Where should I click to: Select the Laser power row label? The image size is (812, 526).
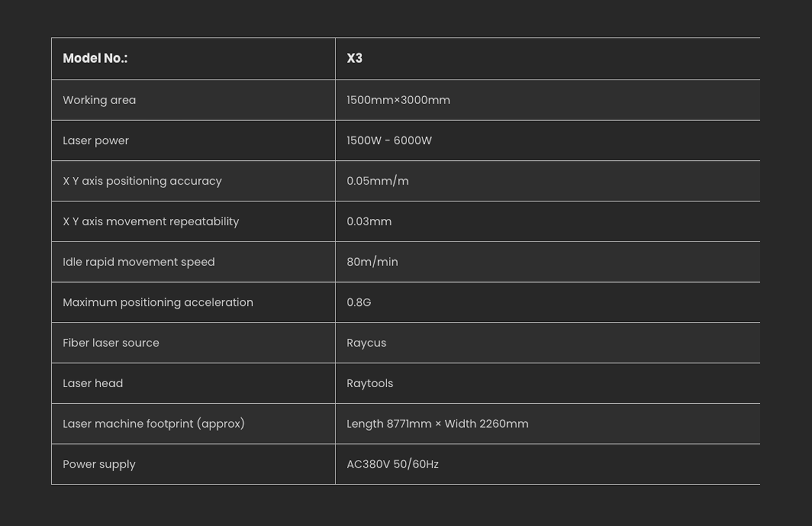96,140
